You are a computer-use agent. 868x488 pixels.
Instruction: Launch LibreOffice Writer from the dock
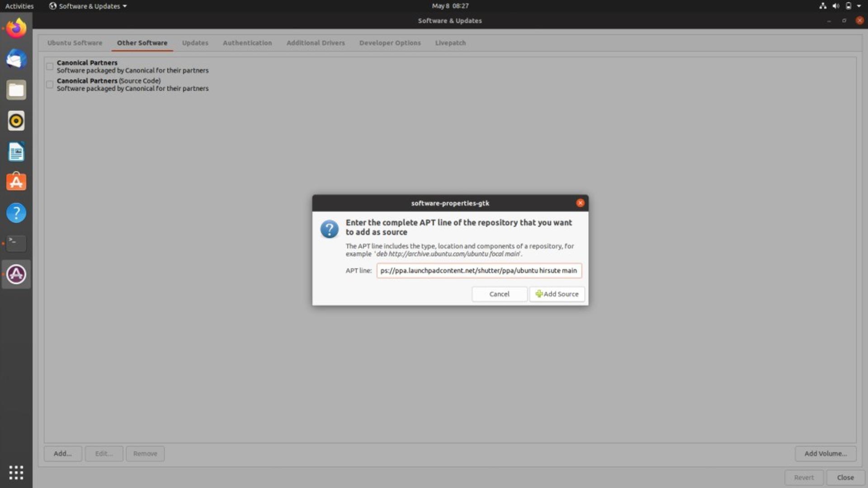pos(16,151)
